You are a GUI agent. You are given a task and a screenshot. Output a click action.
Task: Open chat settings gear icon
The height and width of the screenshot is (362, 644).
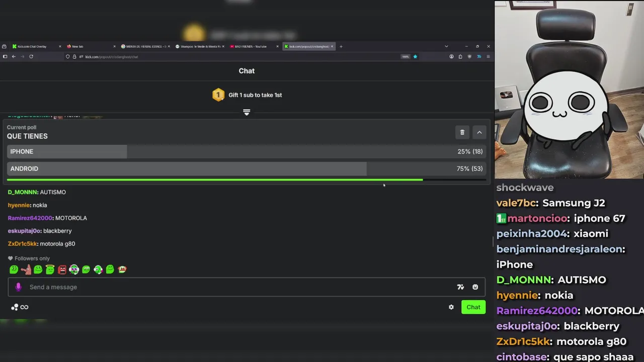click(451, 307)
